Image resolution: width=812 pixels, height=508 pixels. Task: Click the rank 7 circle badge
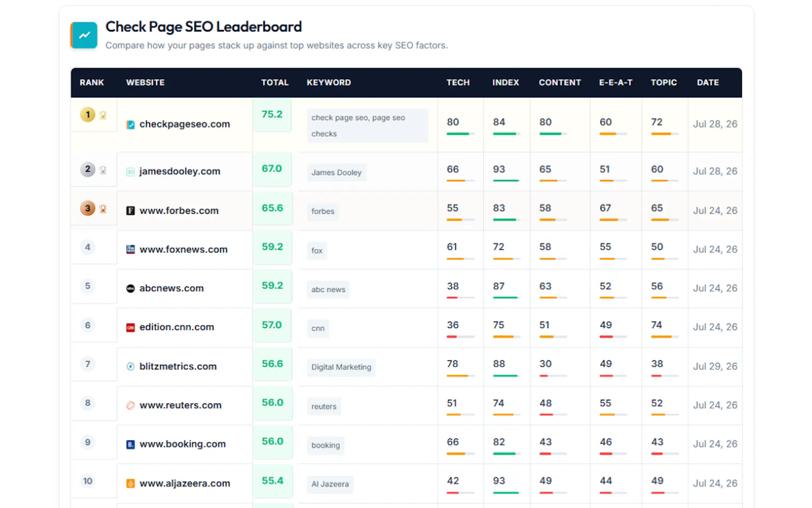[x=88, y=364]
